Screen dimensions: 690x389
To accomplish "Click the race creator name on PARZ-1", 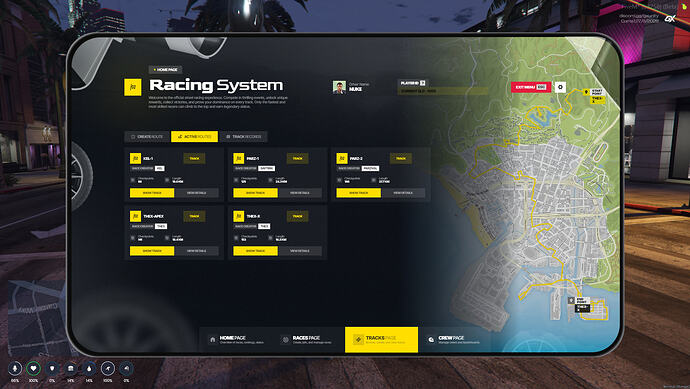I will click(x=267, y=169).
